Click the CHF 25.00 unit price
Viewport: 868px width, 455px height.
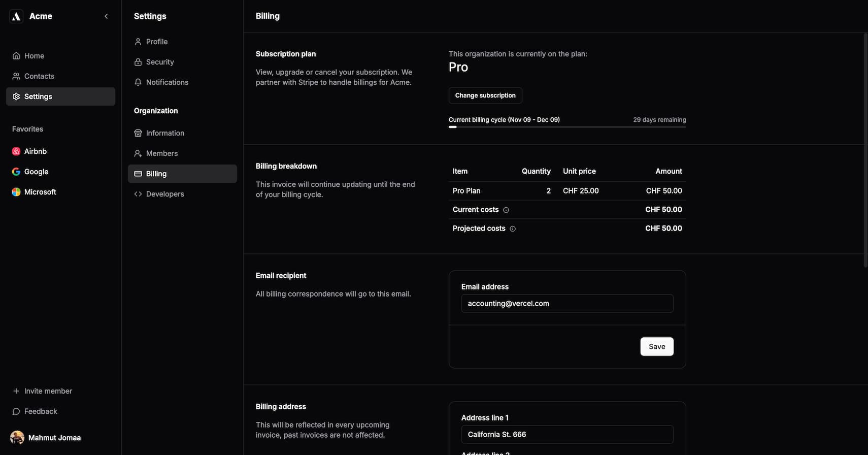(581, 191)
